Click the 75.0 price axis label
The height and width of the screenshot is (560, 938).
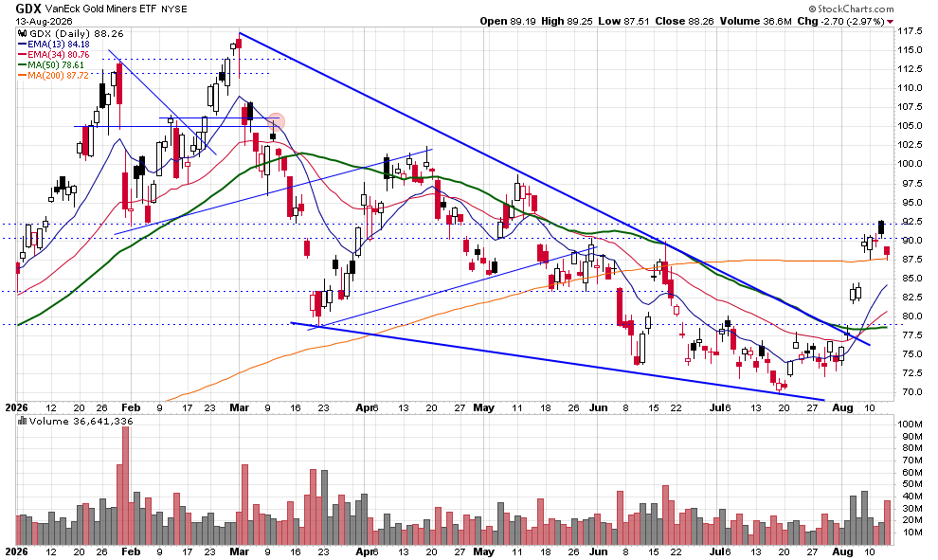pos(912,354)
